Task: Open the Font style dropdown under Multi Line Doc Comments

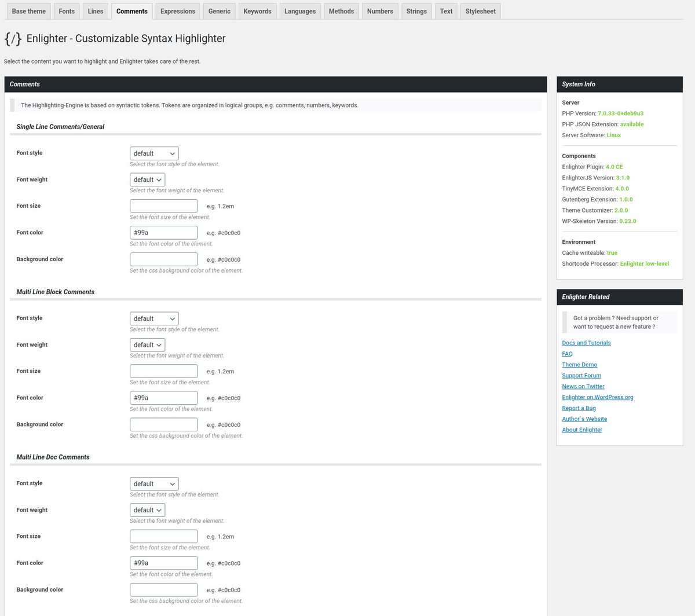Action: coord(153,483)
